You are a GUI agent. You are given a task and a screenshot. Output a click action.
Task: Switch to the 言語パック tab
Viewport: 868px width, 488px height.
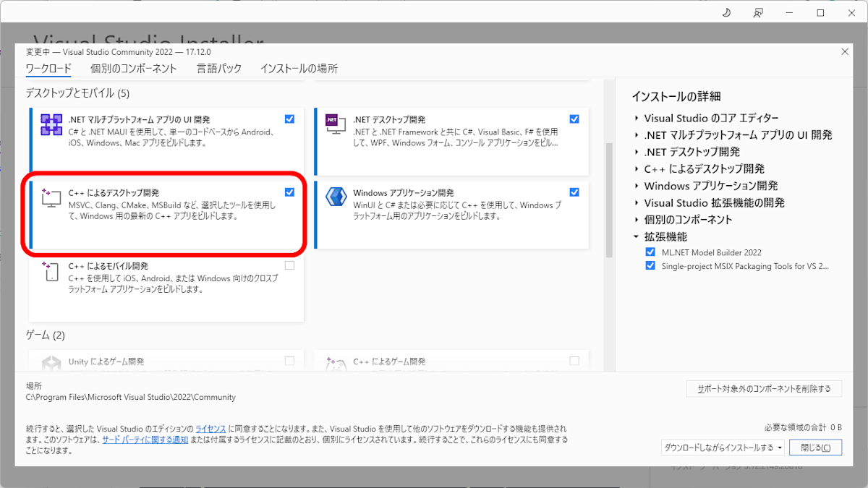219,69
